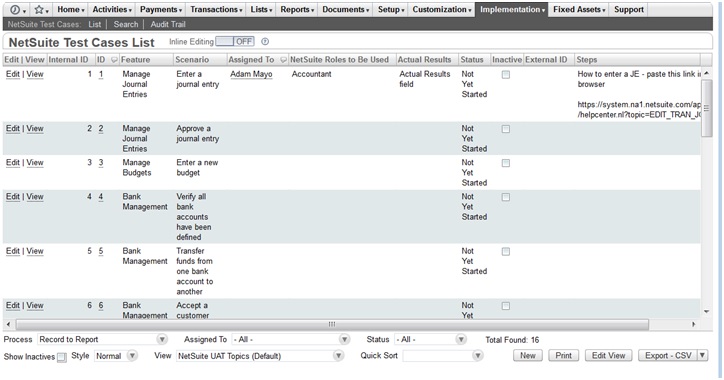This screenshot has height=380, width=724.
Task: Click the Print button
Action: tap(563, 356)
